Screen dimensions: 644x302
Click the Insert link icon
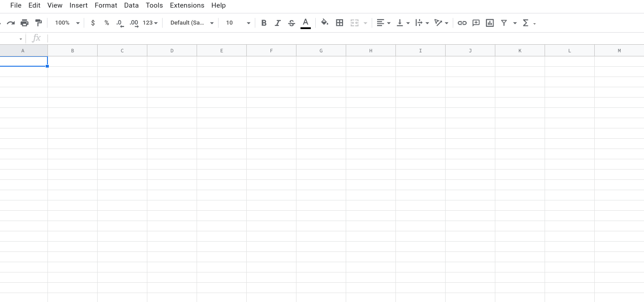[462, 23]
